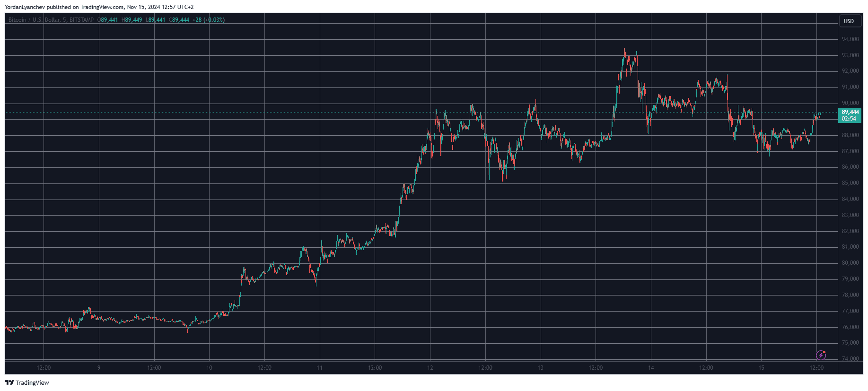Click the 91,000 price axis label
Viewport: 868px width, 391px height.
coord(850,87)
